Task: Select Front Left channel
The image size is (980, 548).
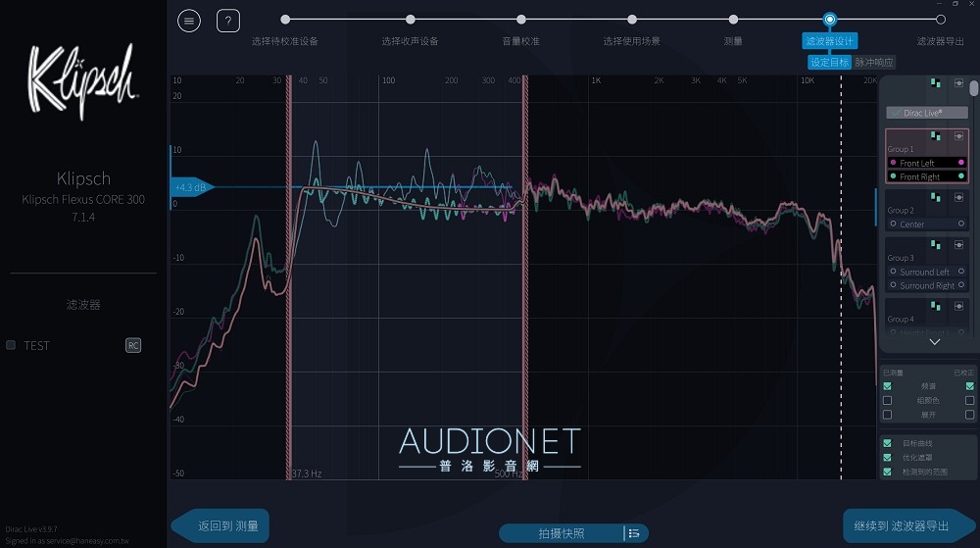Action: 926,163
